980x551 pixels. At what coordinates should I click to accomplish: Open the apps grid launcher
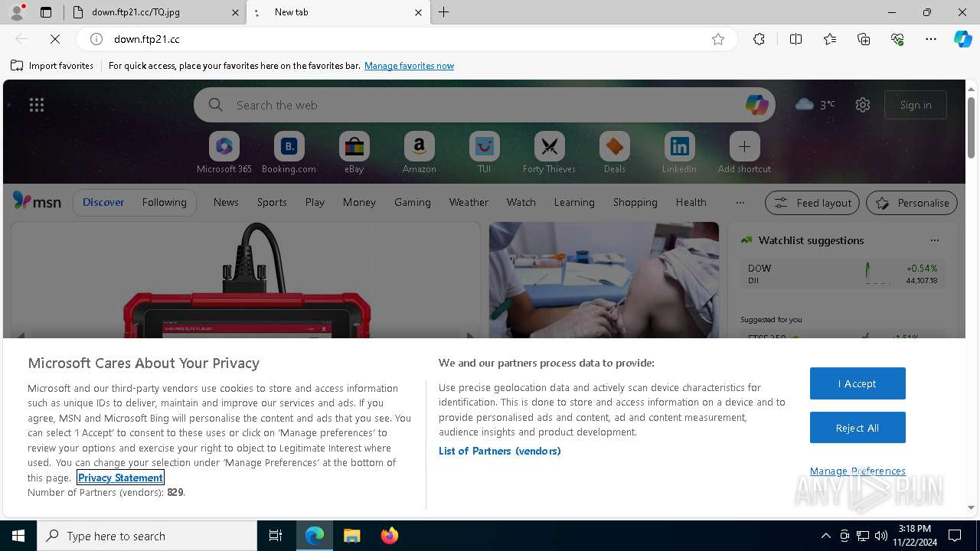pyautogui.click(x=37, y=105)
